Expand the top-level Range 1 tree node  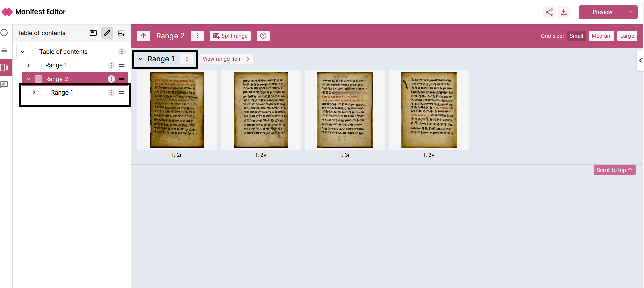point(28,66)
